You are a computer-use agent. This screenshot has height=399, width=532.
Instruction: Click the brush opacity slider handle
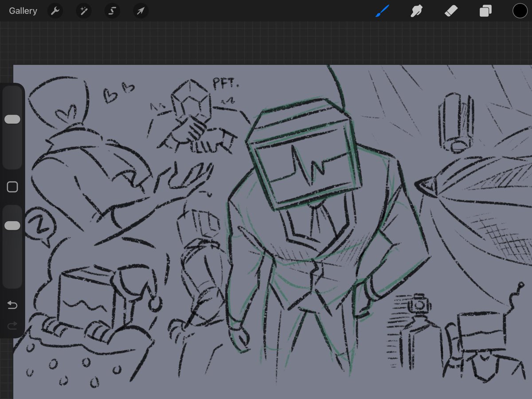[12, 226]
